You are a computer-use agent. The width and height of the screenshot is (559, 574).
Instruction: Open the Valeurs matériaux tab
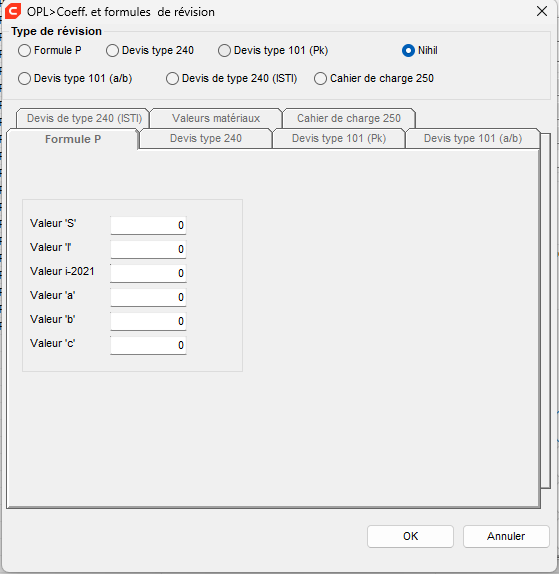pos(216,118)
